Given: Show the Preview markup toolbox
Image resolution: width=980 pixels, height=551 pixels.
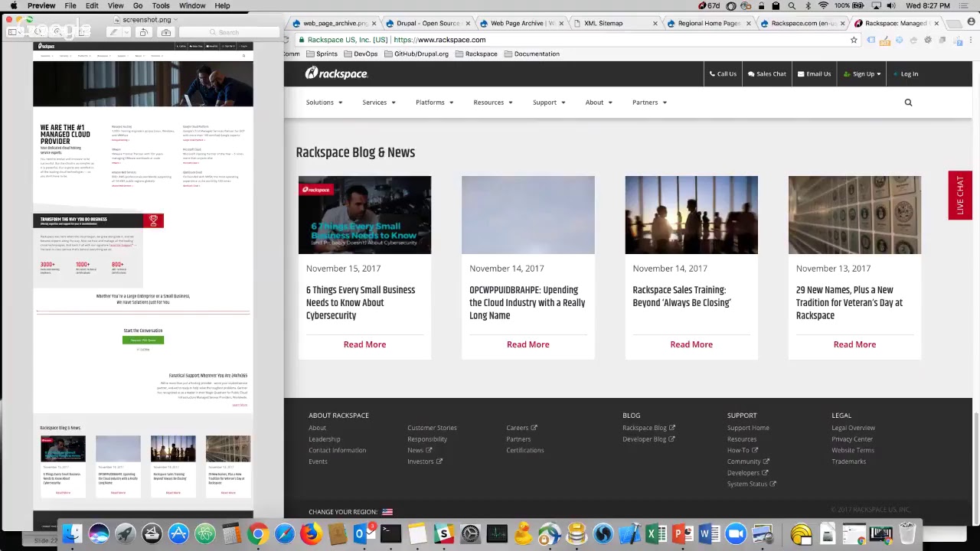Looking at the screenshot, I should [166, 32].
